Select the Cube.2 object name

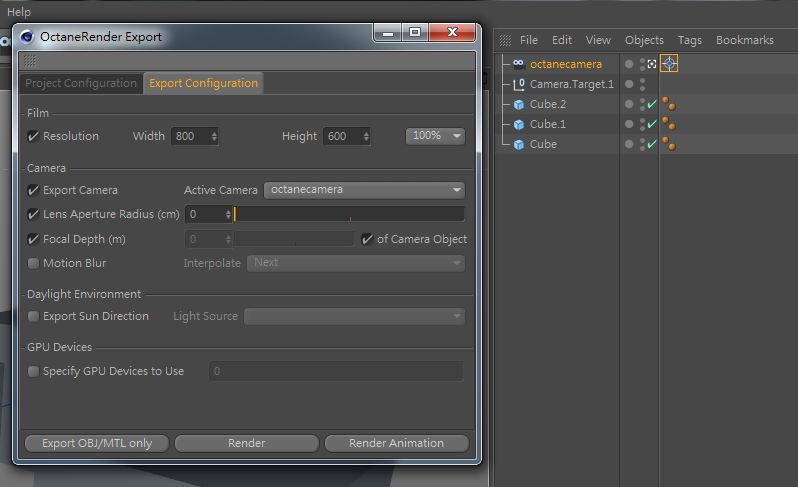click(548, 104)
